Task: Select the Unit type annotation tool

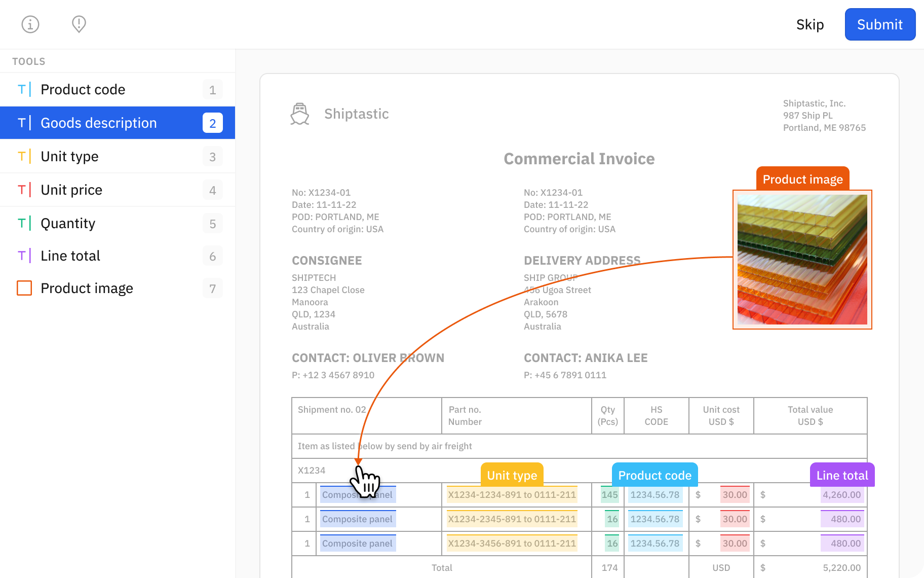Action: click(69, 156)
